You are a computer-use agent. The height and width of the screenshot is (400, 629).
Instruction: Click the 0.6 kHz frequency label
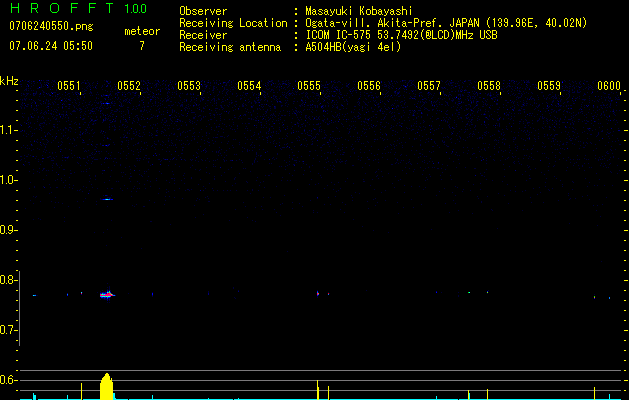(8, 380)
